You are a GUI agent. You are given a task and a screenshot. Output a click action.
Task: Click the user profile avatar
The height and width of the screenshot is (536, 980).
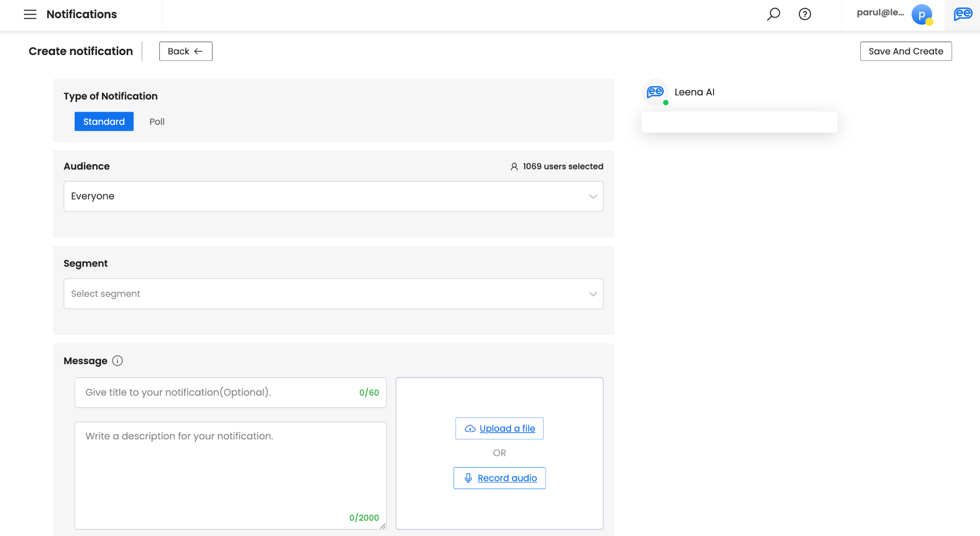click(922, 14)
